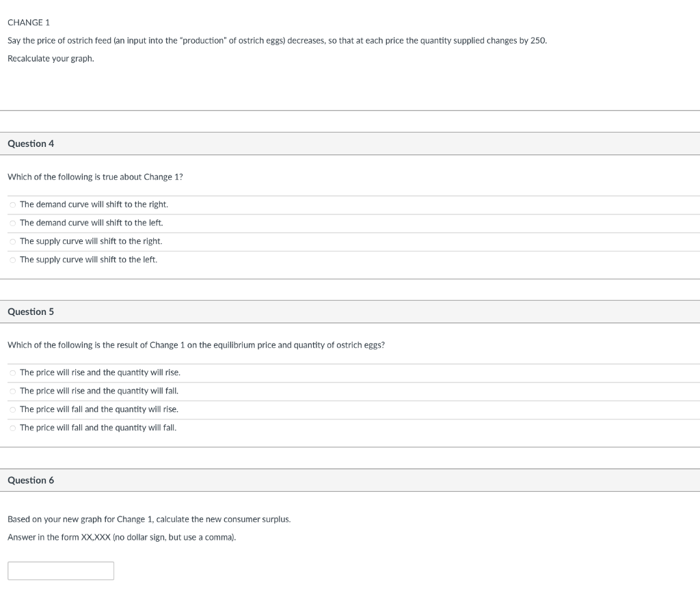700x593 pixels.
Task: Click the Question 6 consumer surplus answer box
Action: pyautogui.click(x=61, y=570)
